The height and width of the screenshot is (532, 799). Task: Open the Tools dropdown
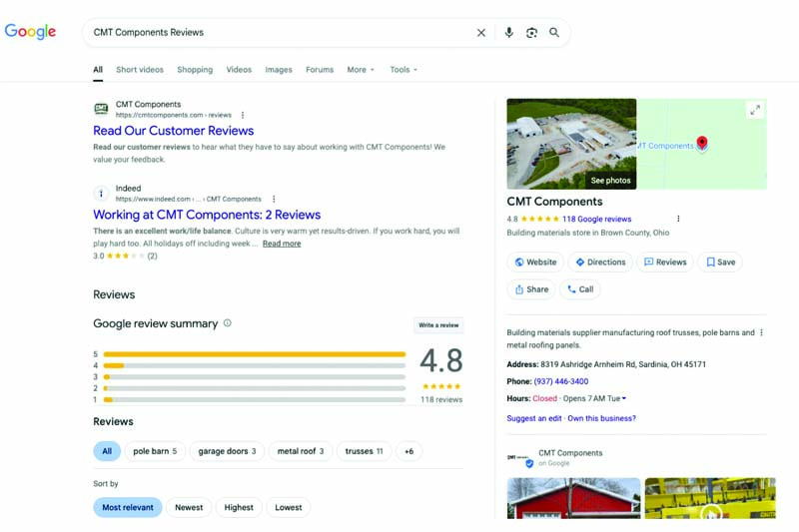coord(403,70)
